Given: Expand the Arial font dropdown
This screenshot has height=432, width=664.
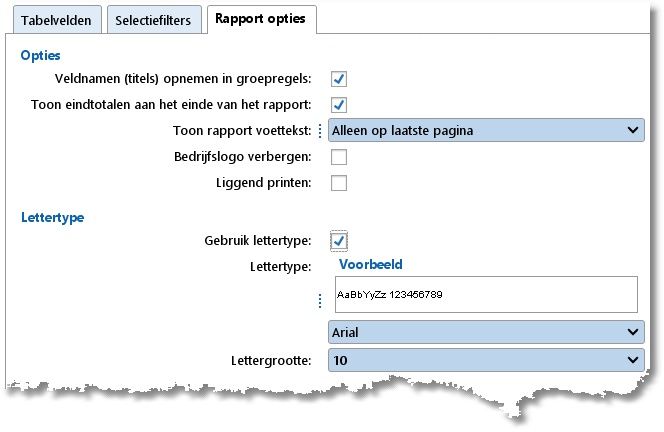Looking at the screenshot, I should coord(486,332).
